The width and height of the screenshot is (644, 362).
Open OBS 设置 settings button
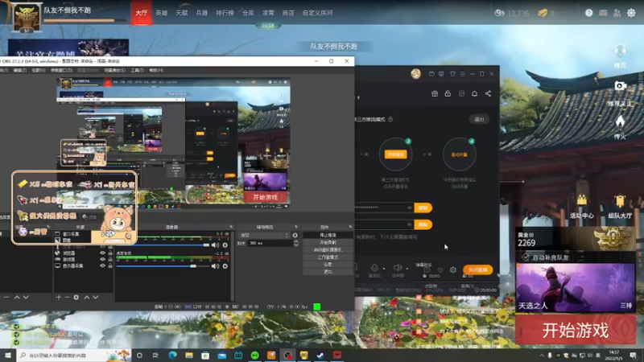[328, 265]
